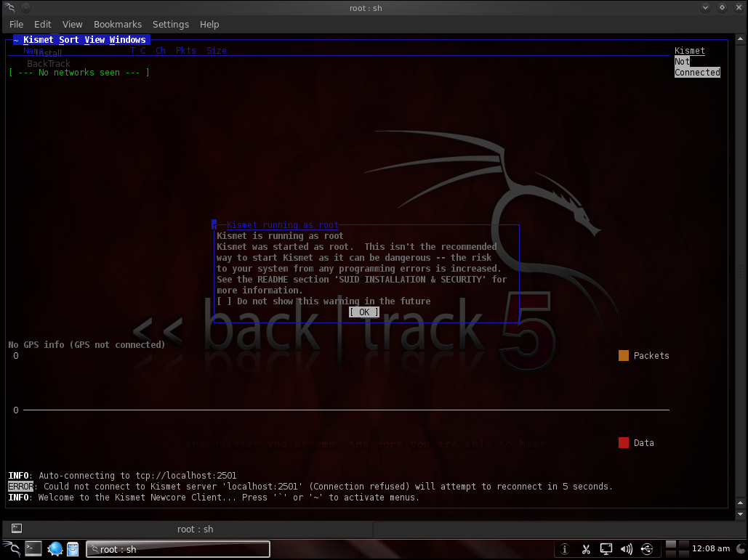Open the display settings tray icon

tap(606, 549)
